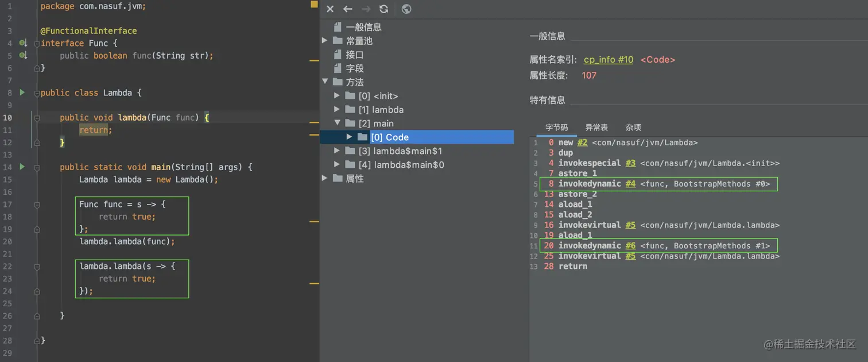The image size is (868, 362).
Task: Expand the 属性 tree node arrow
Action: pos(325,179)
